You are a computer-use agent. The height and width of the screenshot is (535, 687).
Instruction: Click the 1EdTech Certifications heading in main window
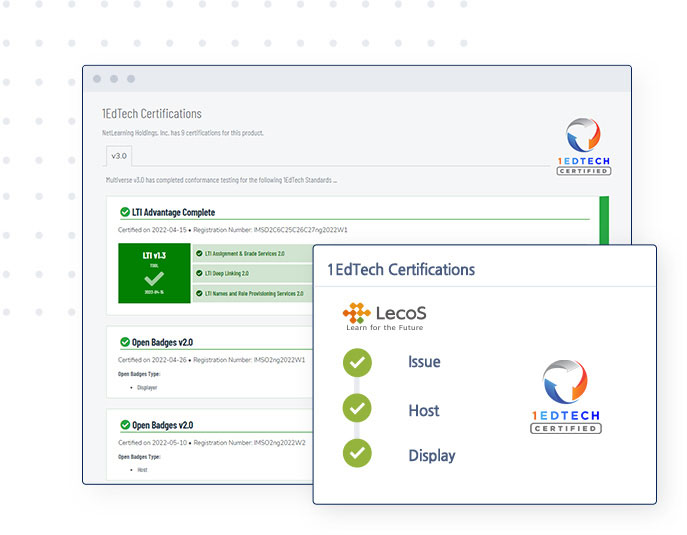tap(151, 114)
